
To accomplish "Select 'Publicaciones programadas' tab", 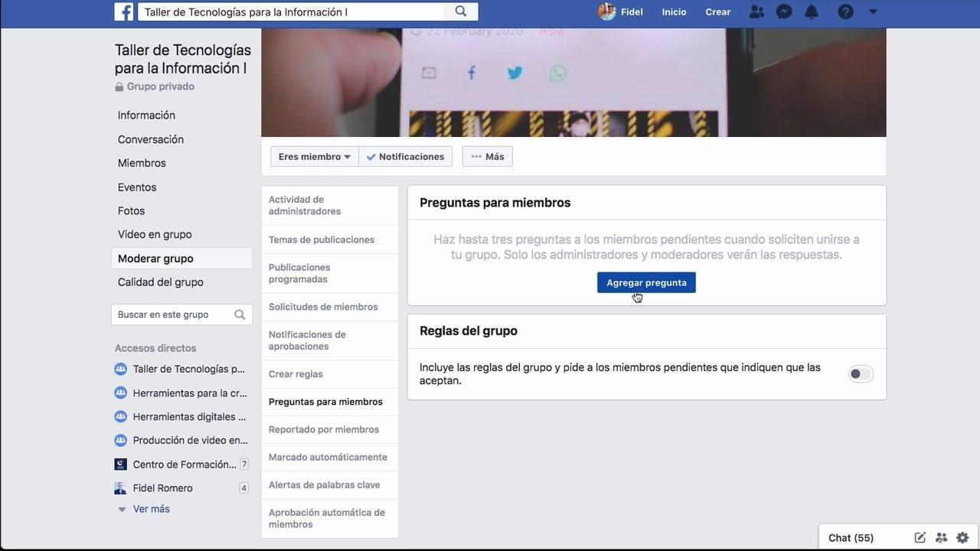I will [330, 273].
